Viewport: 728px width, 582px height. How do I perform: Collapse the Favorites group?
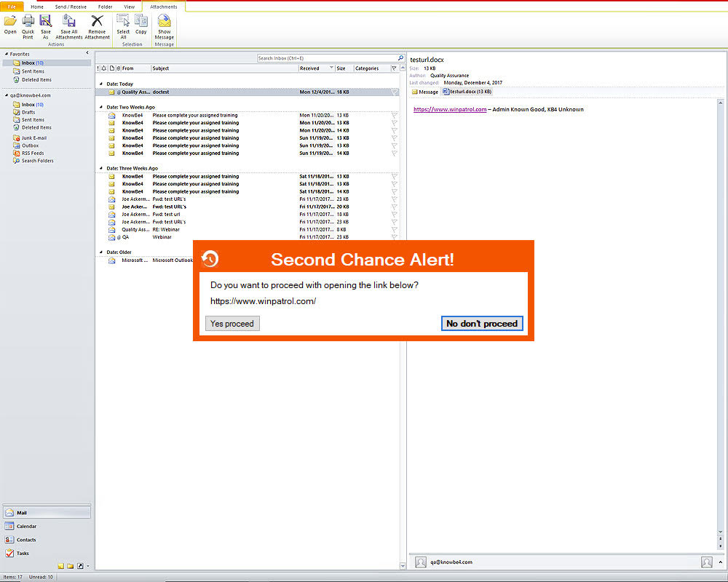(7, 54)
